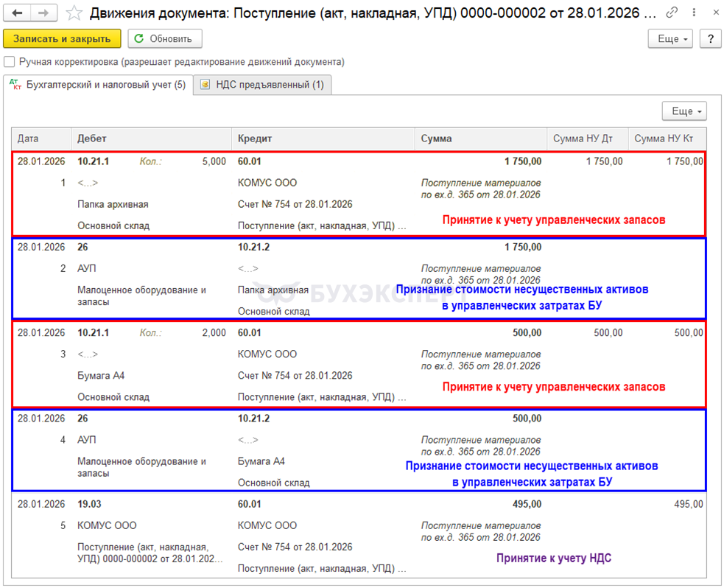
Task: Click the Сумма column header
Action: click(x=481, y=139)
